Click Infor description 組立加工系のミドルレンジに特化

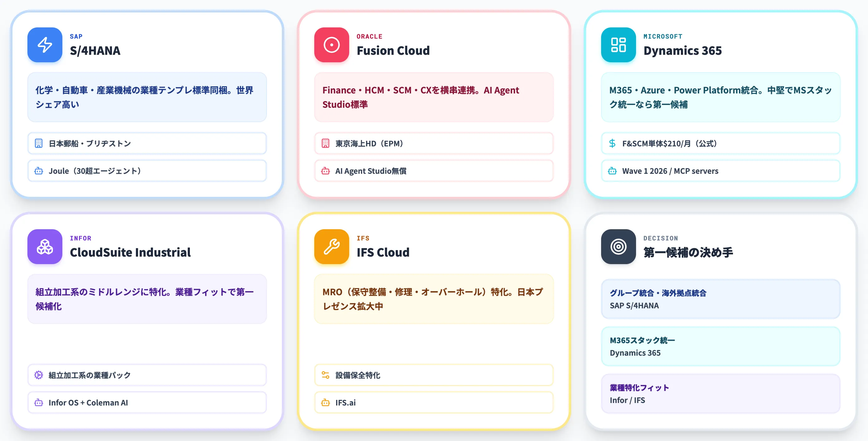[147, 299]
